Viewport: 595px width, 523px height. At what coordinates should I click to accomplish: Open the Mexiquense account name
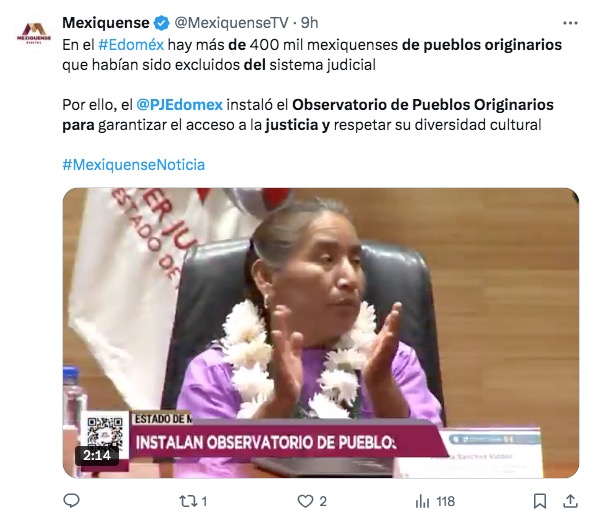tap(106, 23)
